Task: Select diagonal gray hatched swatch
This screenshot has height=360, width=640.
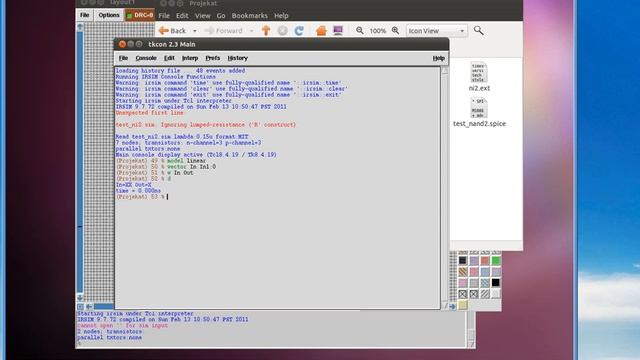Action: 484,293
